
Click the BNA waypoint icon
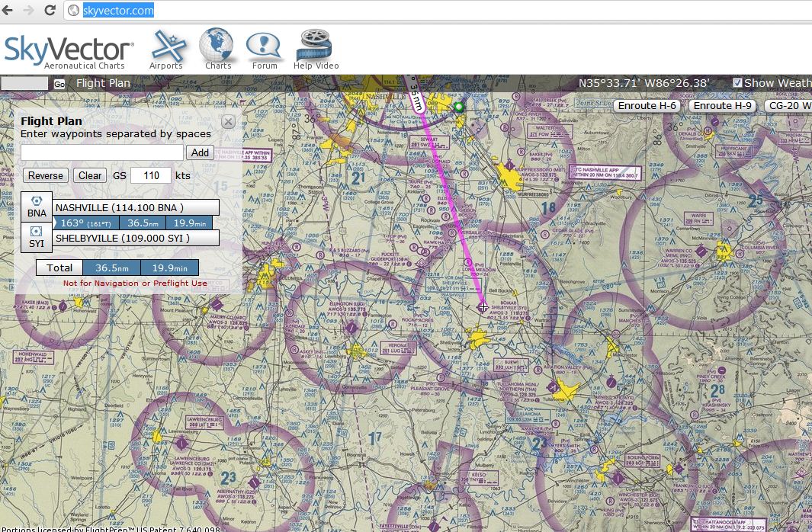coord(37,207)
